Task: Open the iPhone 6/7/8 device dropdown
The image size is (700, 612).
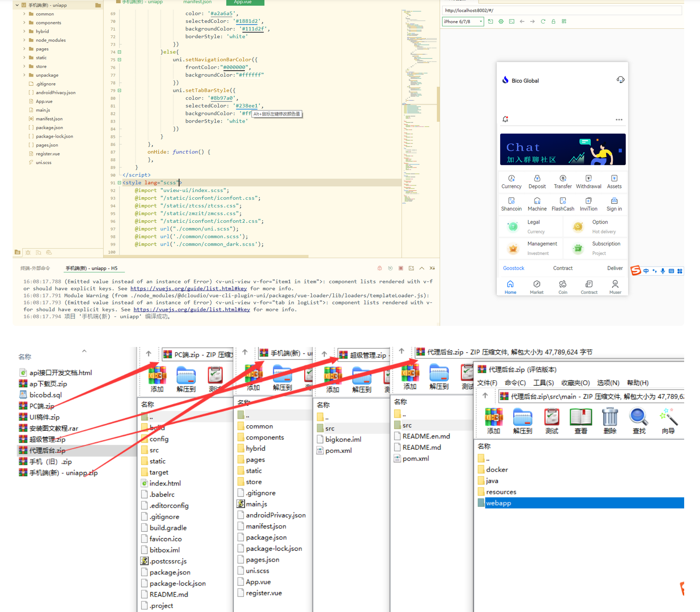Action: tap(463, 22)
